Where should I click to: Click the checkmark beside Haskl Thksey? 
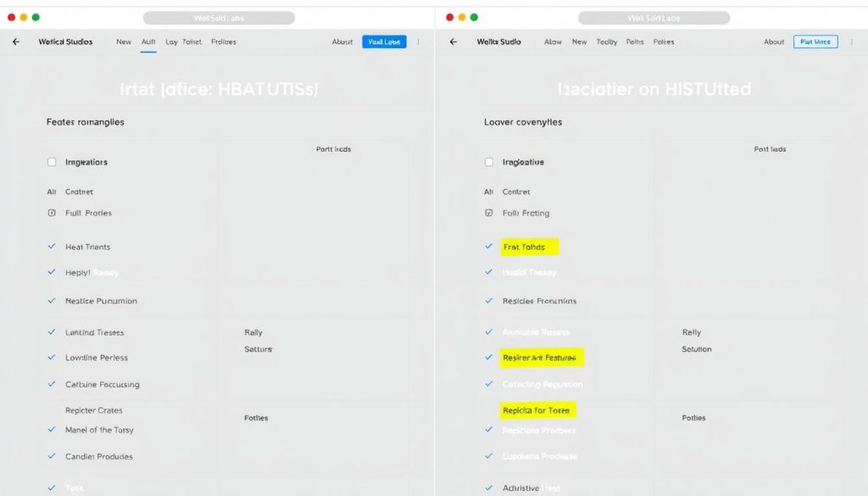pos(487,273)
